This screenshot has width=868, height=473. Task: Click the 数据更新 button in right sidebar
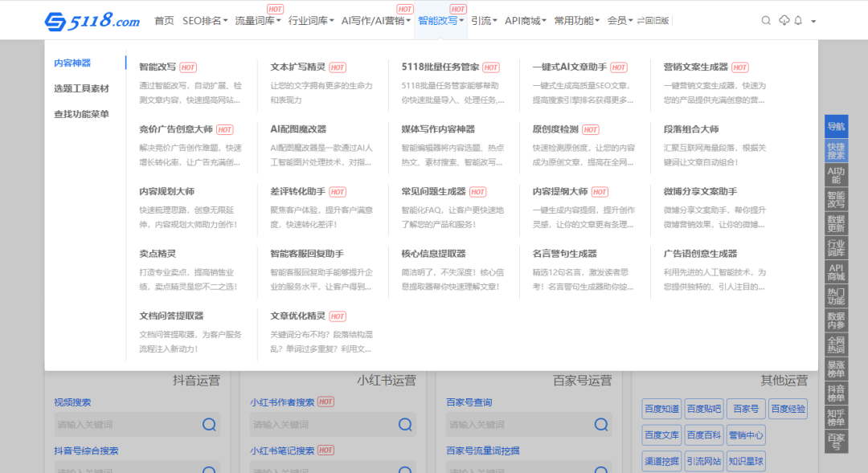pyautogui.click(x=836, y=223)
